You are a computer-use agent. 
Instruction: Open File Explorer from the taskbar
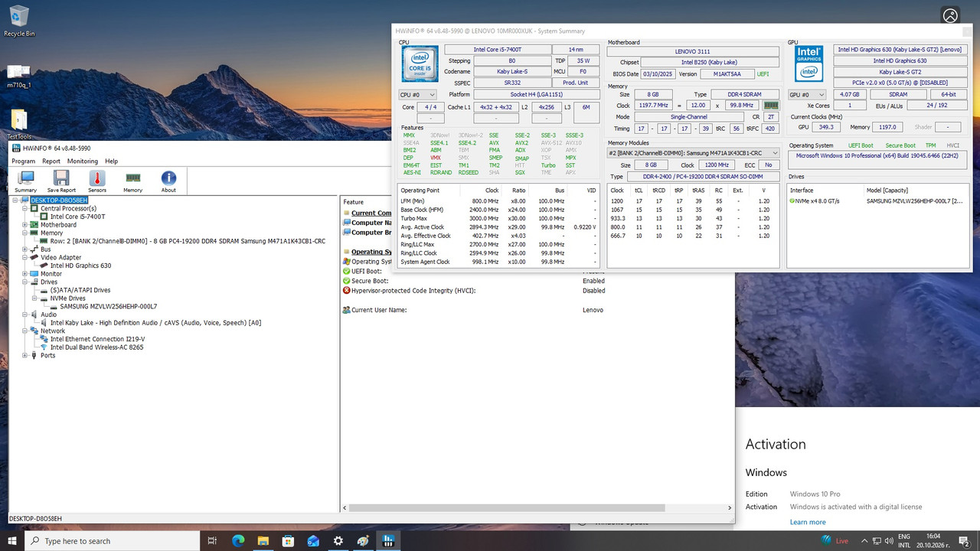263,540
